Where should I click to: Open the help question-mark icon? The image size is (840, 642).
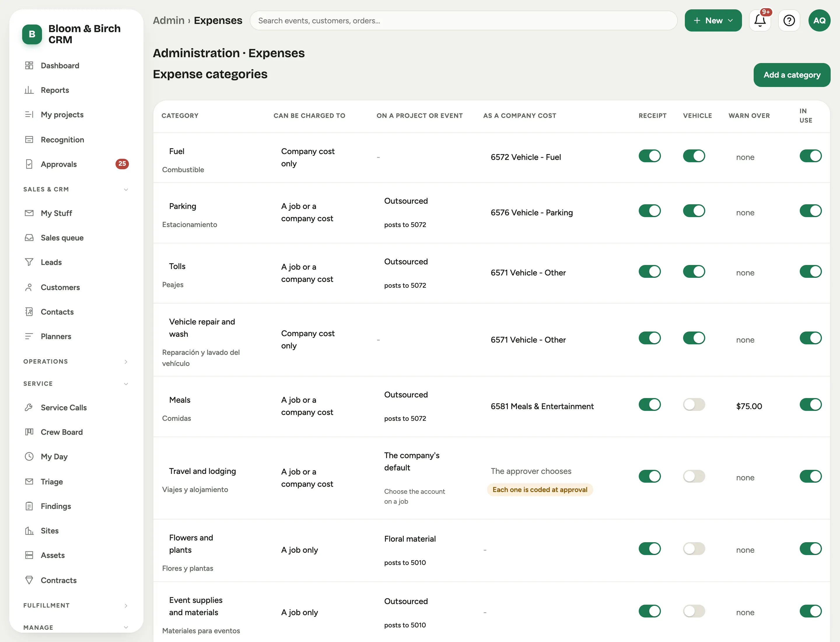(x=789, y=21)
